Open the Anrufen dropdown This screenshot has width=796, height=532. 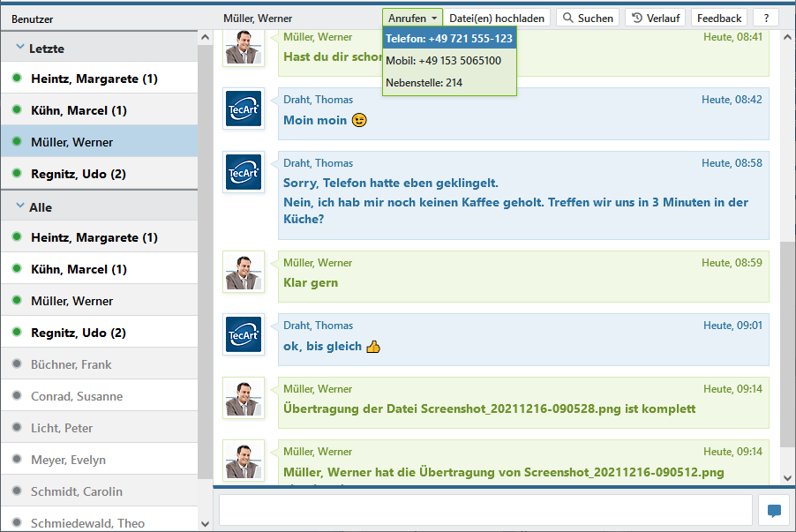coord(411,18)
